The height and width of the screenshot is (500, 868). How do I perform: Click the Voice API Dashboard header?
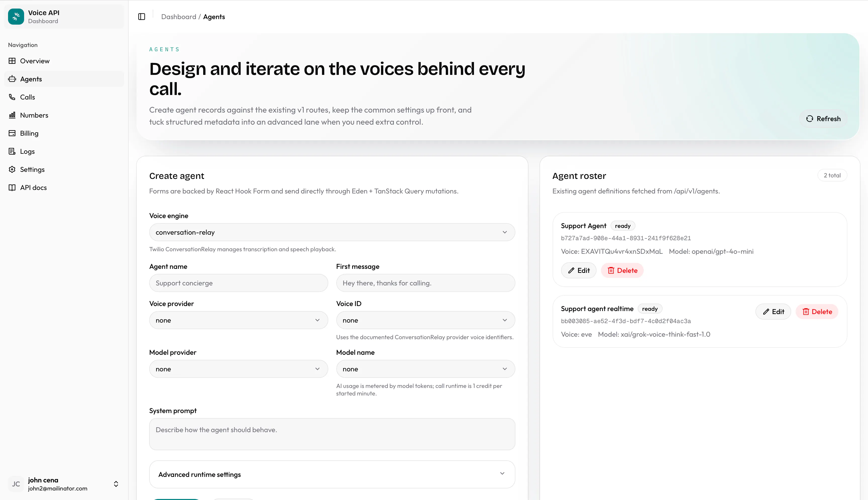click(x=64, y=17)
